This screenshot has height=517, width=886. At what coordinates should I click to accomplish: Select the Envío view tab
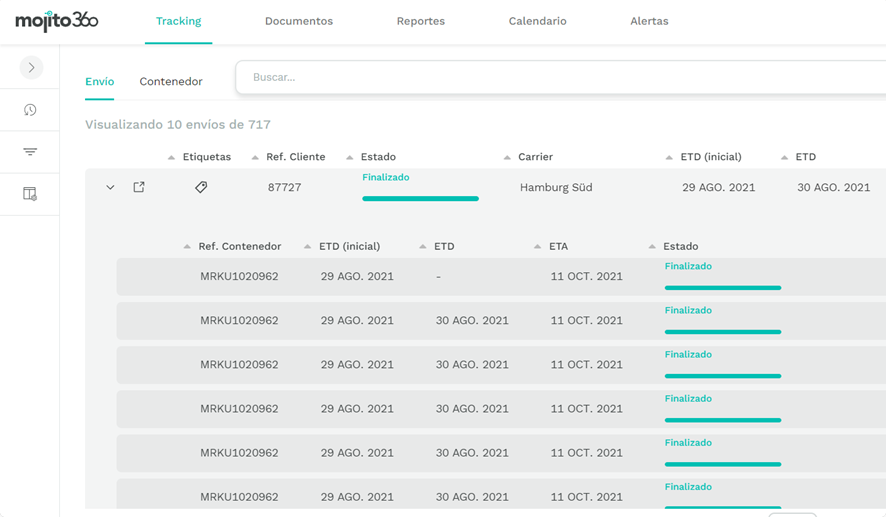[x=99, y=81]
